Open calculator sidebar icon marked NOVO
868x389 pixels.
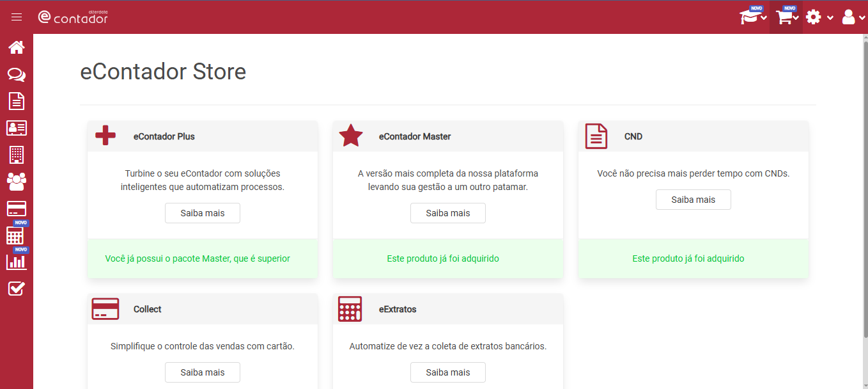point(15,235)
